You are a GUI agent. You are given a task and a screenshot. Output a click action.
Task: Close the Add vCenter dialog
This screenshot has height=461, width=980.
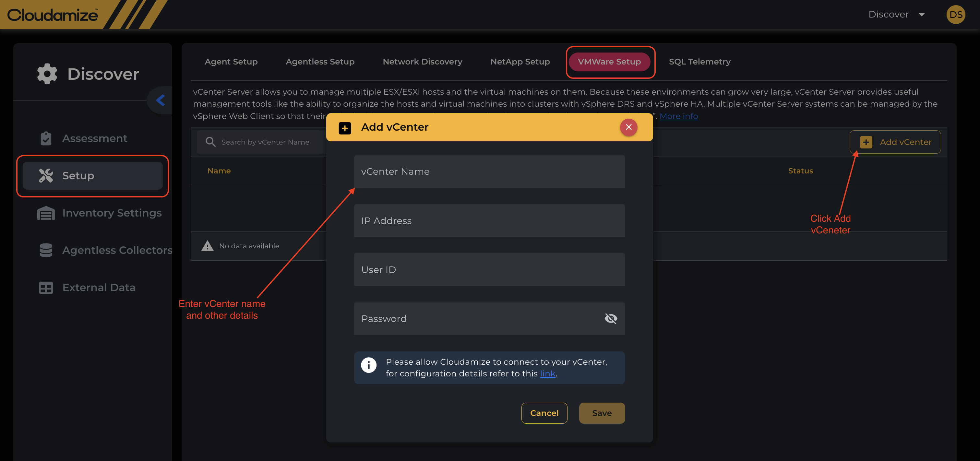pyautogui.click(x=628, y=127)
